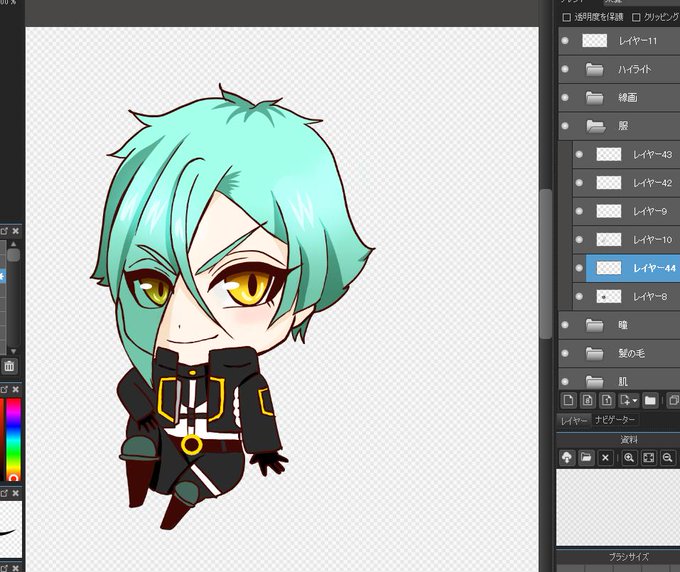Viewport: 680px width, 572px height.
Task: Collapse the open 服 folder icon
Action: tap(595, 126)
